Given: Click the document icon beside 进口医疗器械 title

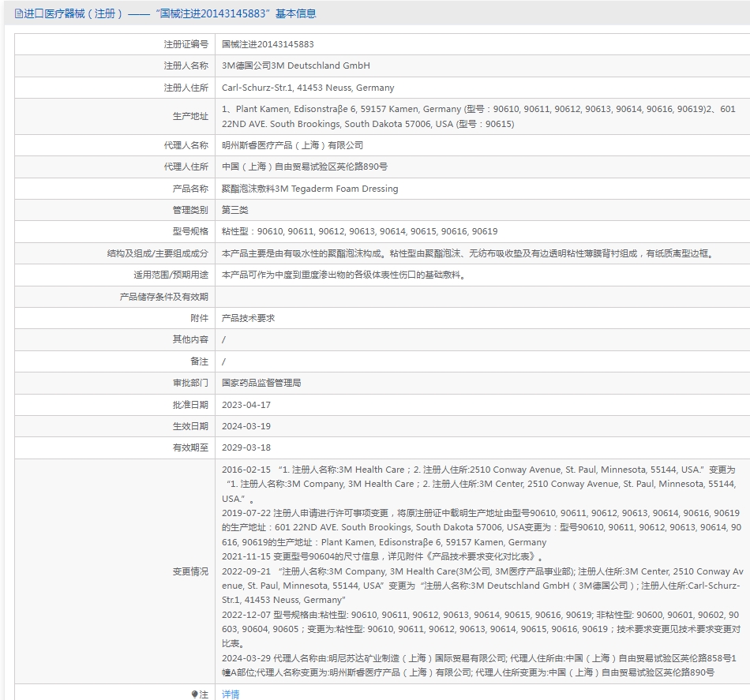Looking at the screenshot, I should pos(19,14).
